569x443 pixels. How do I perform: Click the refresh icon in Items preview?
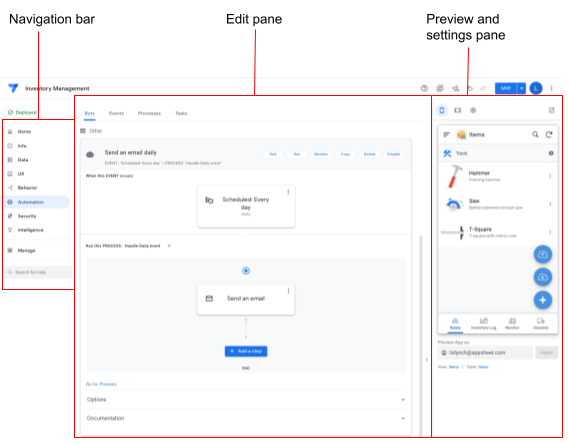(549, 135)
